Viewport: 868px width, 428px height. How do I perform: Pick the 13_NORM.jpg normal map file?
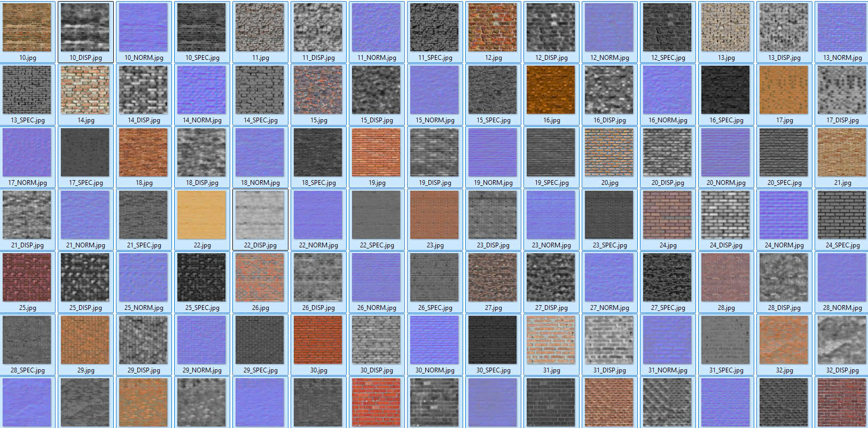(x=842, y=28)
